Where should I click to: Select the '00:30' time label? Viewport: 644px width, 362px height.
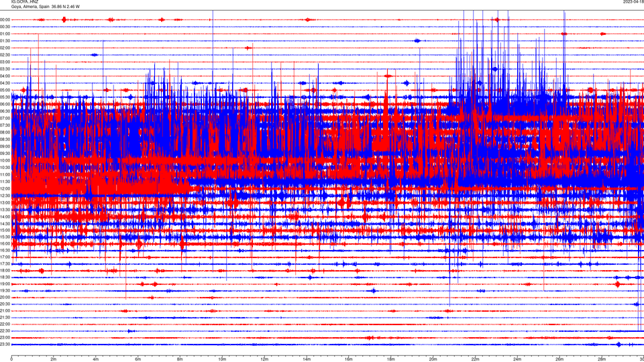(x=5, y=27)
